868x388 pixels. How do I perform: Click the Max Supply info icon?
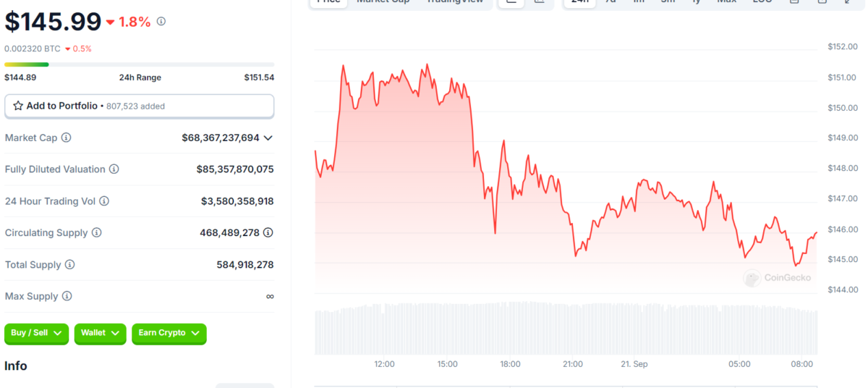tap(67, 296)
